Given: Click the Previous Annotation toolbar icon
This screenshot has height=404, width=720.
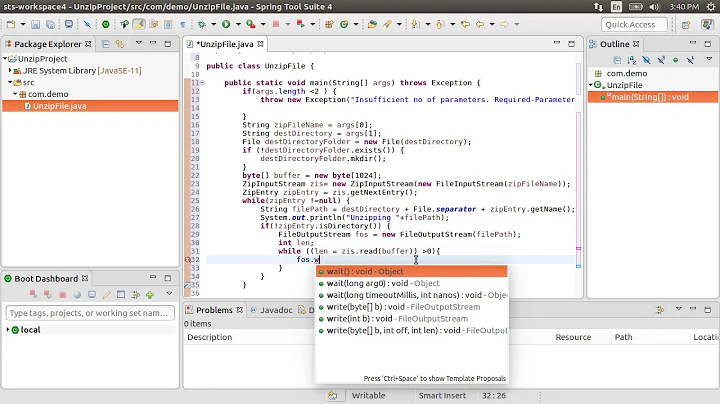Looking at the screenshot, I should tap(440, 24).
